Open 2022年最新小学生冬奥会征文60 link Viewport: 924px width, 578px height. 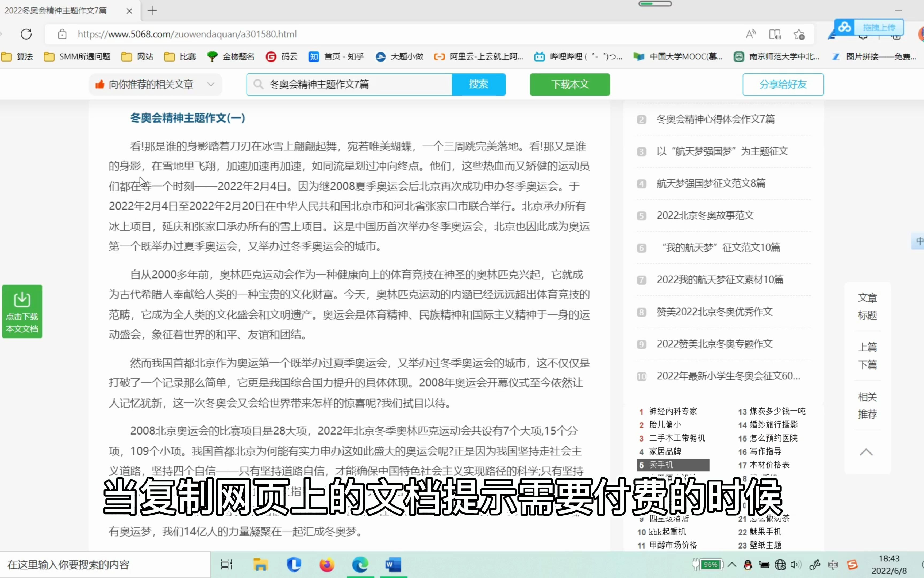click(x=728, y=376)
